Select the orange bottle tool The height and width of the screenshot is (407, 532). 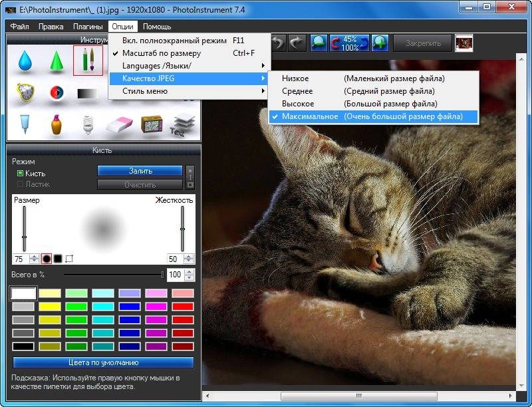point(57,124)
